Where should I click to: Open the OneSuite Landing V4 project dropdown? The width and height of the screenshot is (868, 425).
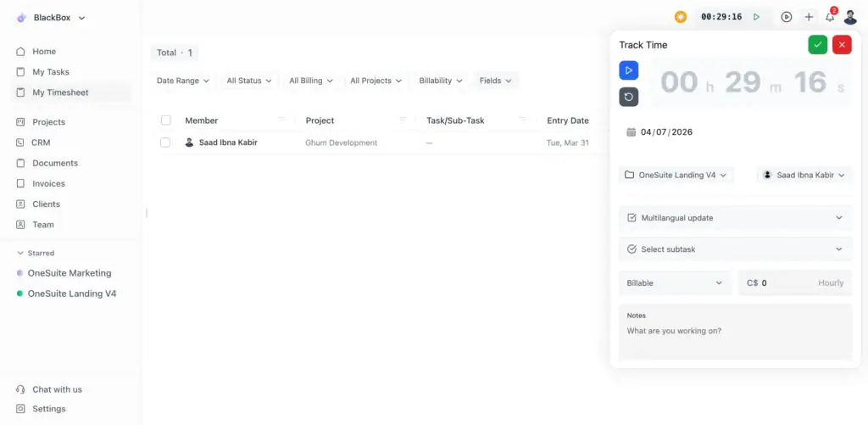pos(676,175)
